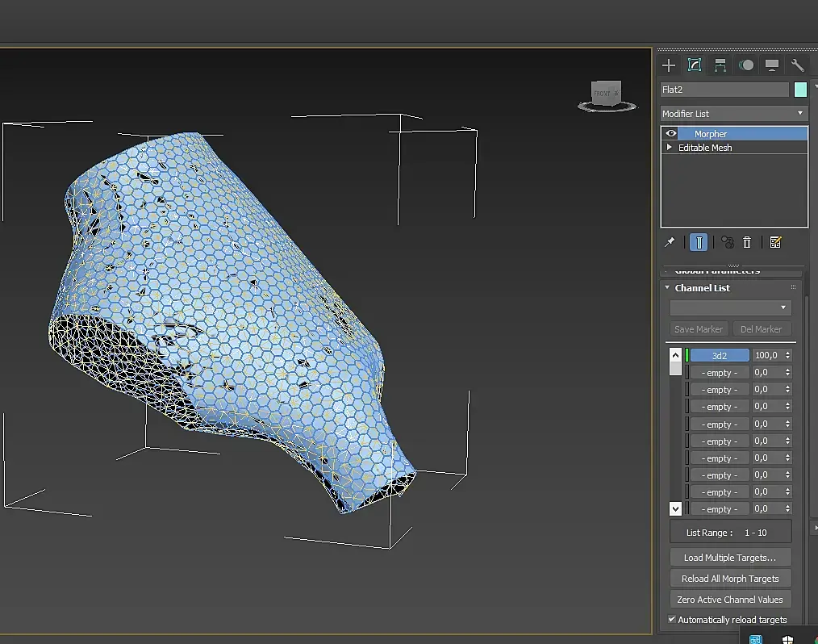
Task: Click the Pin Stack icon
Action: [x=670, y=242]
